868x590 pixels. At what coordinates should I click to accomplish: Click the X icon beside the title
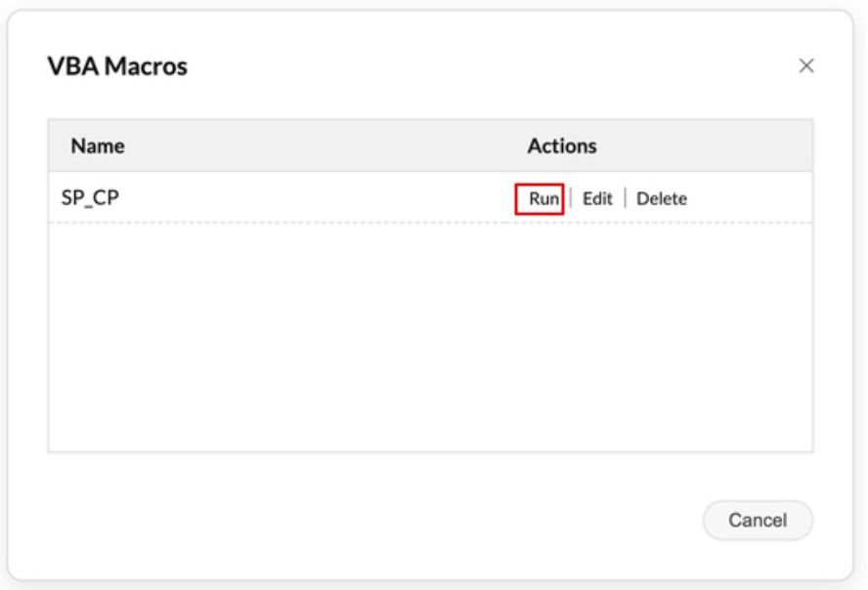pos(806,66)
